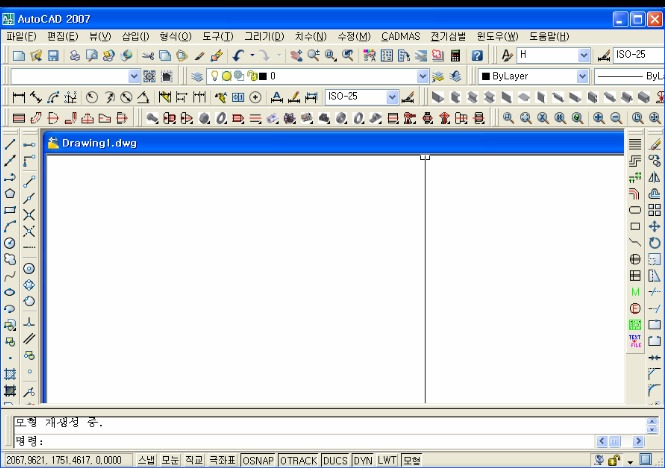Open the 그리기(D) menu
The height and width of the screenshot is (468, 665).
tap(264, 36)
